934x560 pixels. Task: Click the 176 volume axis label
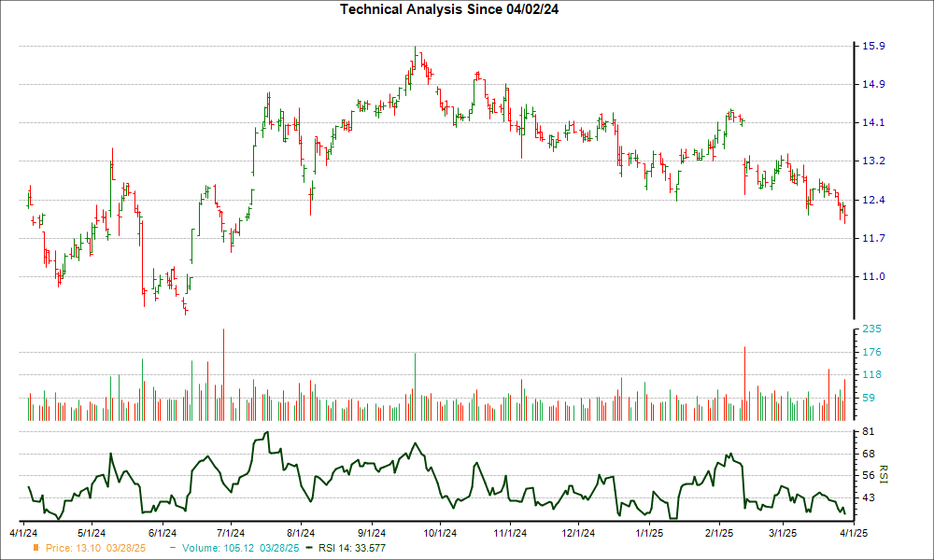click(x=871, y=352)
